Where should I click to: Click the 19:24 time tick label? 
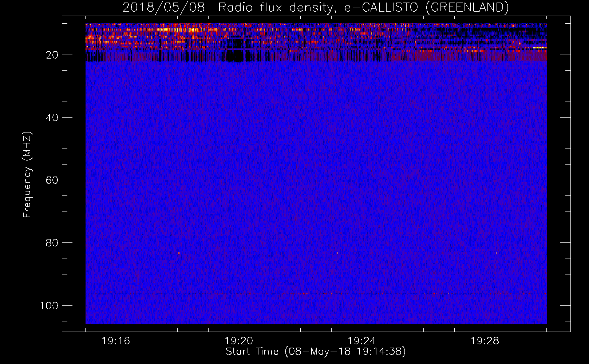coord(362,341)
